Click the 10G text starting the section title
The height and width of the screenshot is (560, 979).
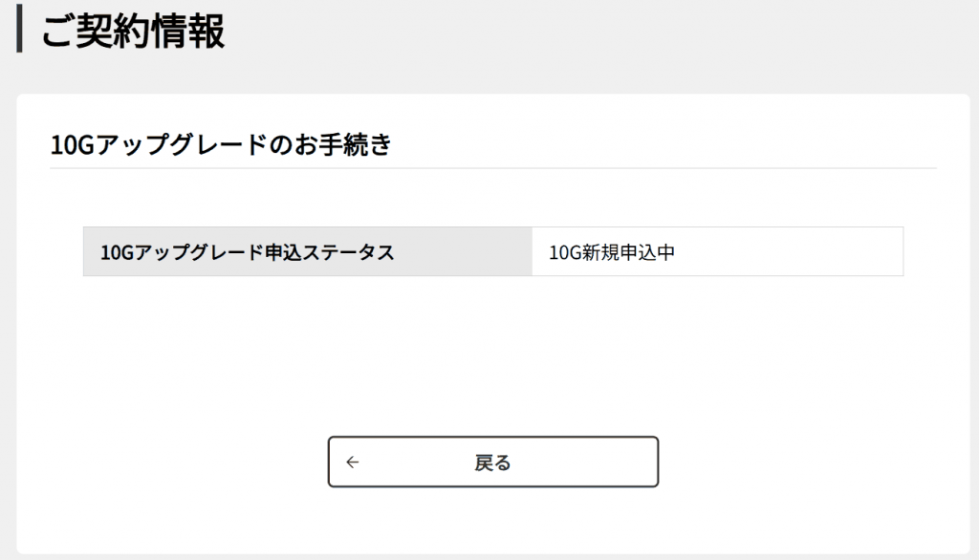66,146
